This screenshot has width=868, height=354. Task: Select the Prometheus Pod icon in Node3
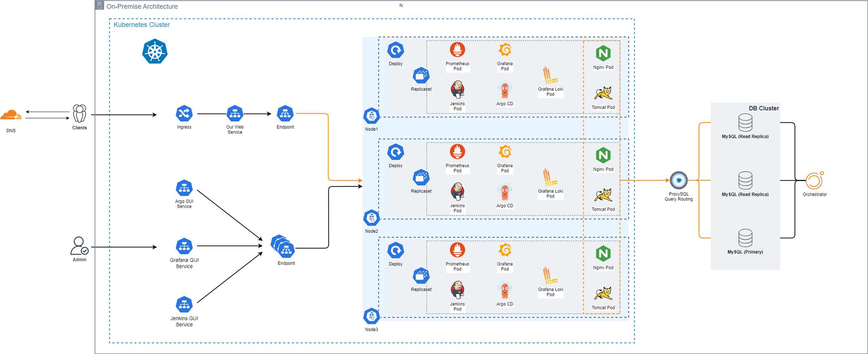[x=457, y=250]
